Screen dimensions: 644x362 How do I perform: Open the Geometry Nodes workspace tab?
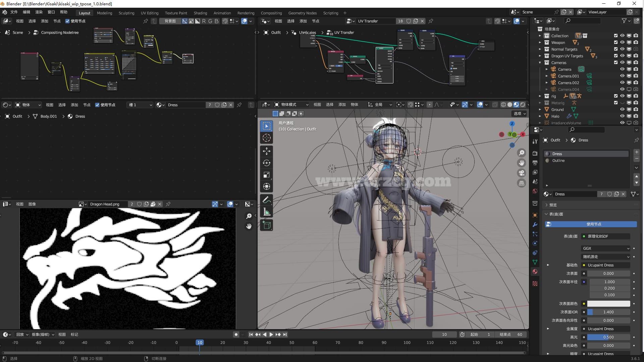click(302, 13)
